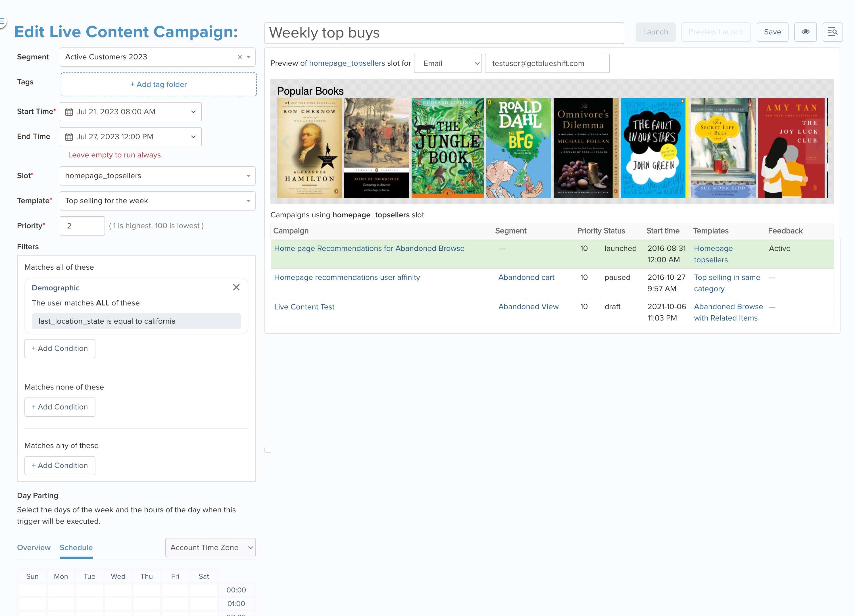Add condition under Matches none of these
Image resolution: width=855 pixels, height=616 pixels.
click(x=60, y=407)
